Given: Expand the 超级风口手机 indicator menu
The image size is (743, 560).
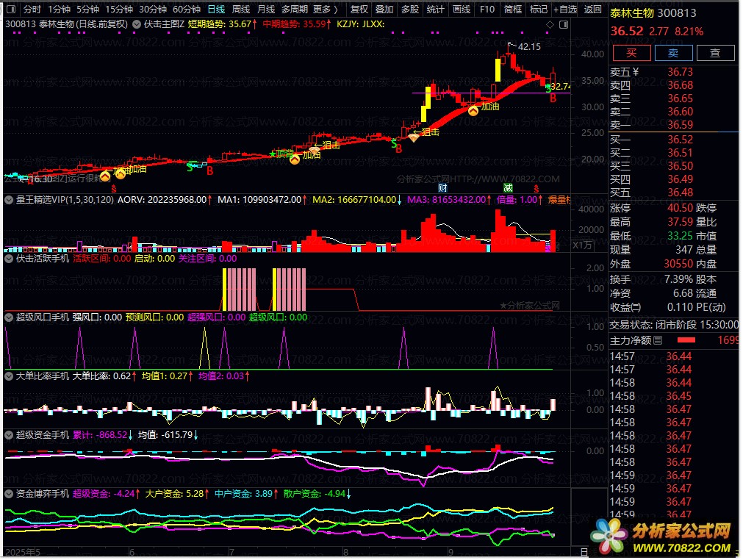Looking at the screenshot, I should click(x=9, y=317).
